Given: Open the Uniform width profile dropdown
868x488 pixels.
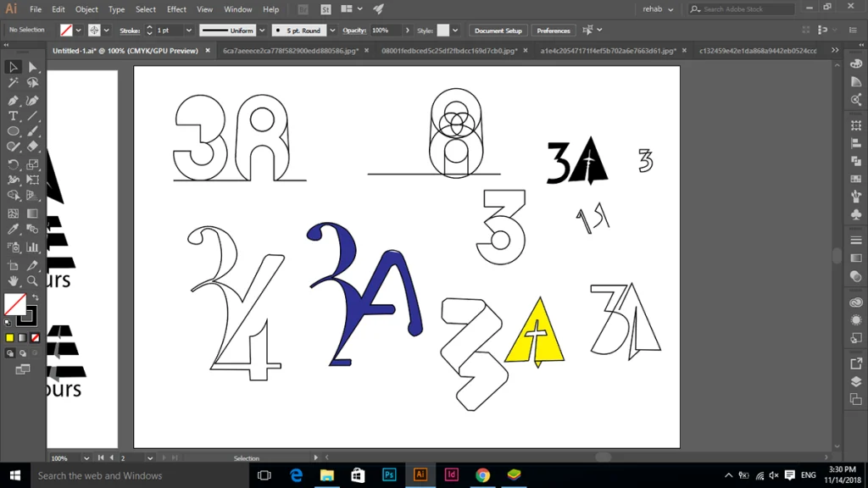Looking at the screenshot, I should tap(262, 30).
